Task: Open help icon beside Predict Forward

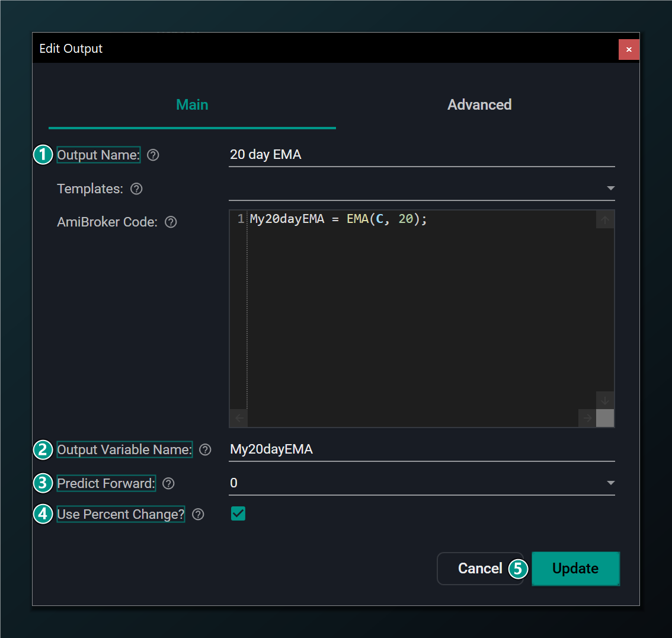Action: tap(168, 483)
